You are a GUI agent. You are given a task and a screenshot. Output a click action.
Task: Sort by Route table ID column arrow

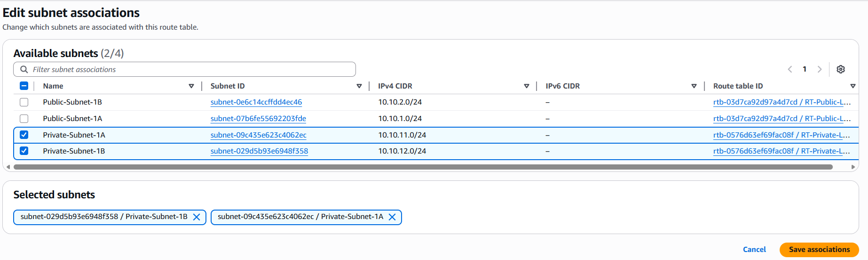(x=853, y=86)
